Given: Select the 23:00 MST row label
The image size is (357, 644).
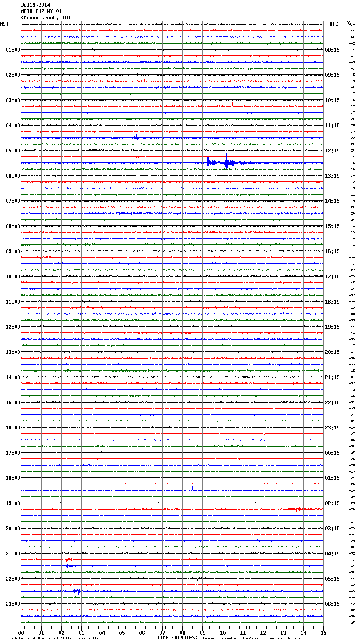Looking at the screenshot, I should pyautogui.click(x=13, y=604).
